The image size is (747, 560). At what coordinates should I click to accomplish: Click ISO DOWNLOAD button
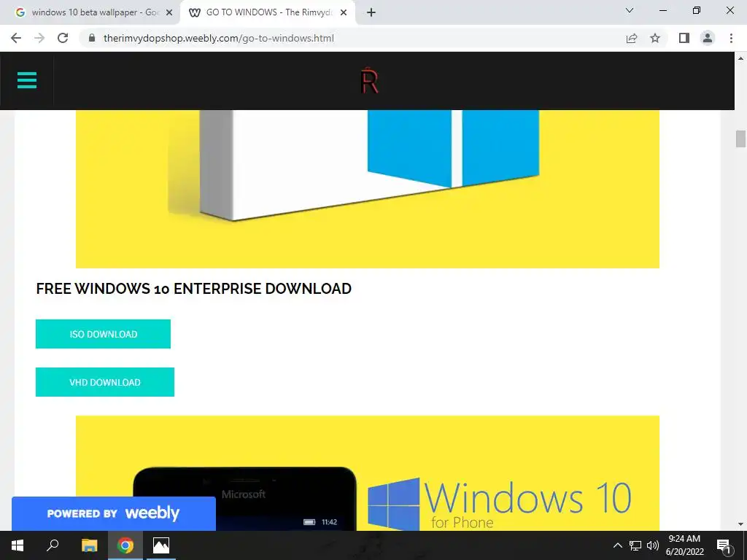[x=103, y=334]
